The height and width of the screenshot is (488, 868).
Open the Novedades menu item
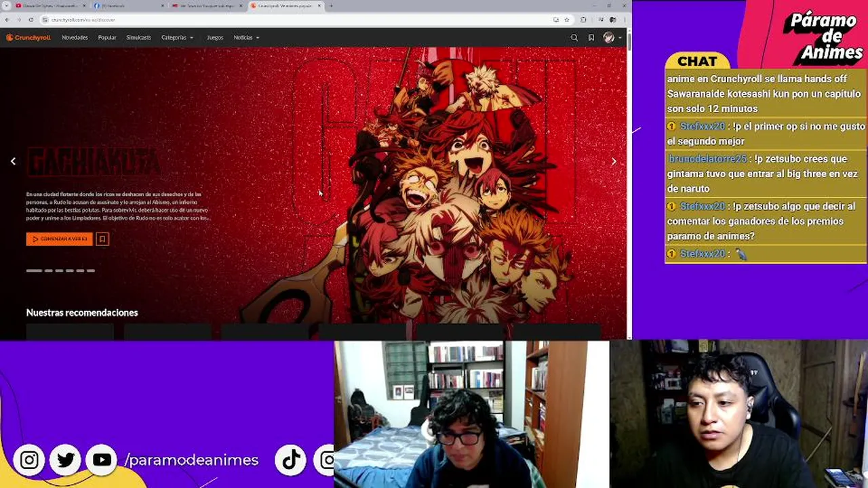pos(75,38)
